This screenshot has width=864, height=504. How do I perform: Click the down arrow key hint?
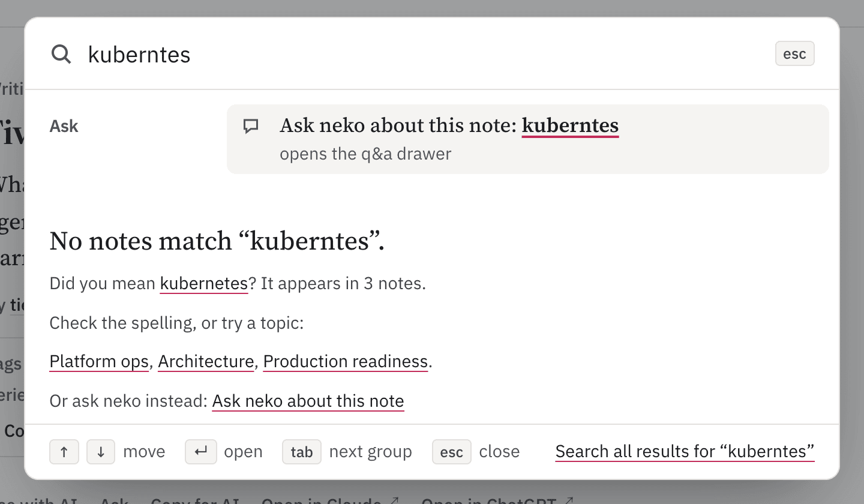point(101,452)
